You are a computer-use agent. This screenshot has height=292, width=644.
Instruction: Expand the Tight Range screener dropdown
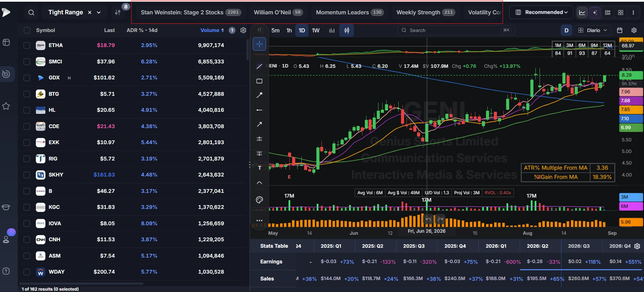click(x=99, y=13)
